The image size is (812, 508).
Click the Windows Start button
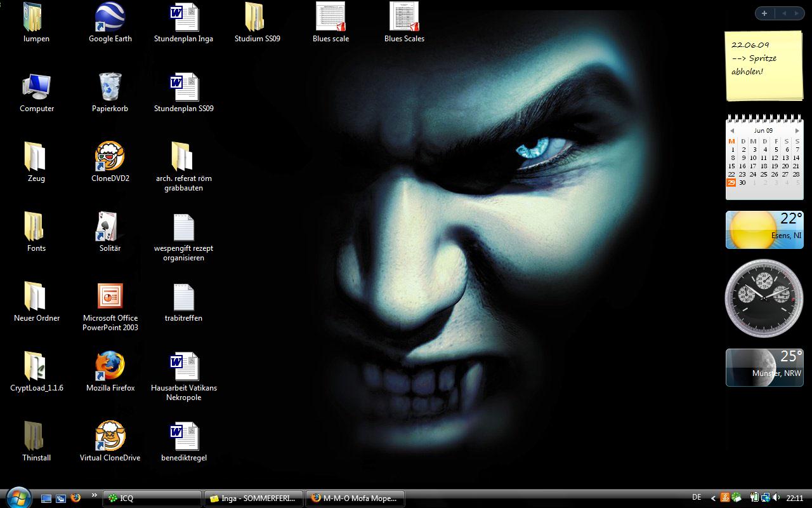[17, 497]
